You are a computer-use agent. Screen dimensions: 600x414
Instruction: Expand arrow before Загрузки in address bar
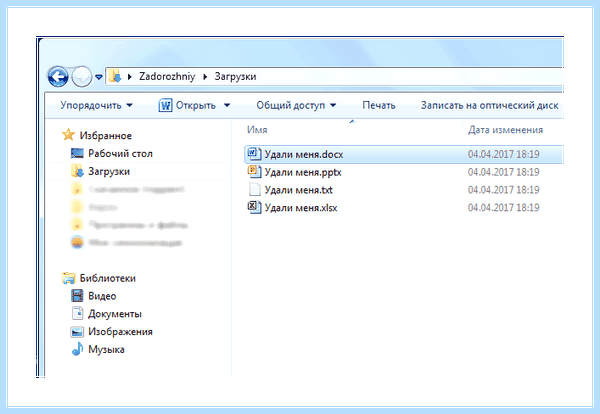point(205,77)
